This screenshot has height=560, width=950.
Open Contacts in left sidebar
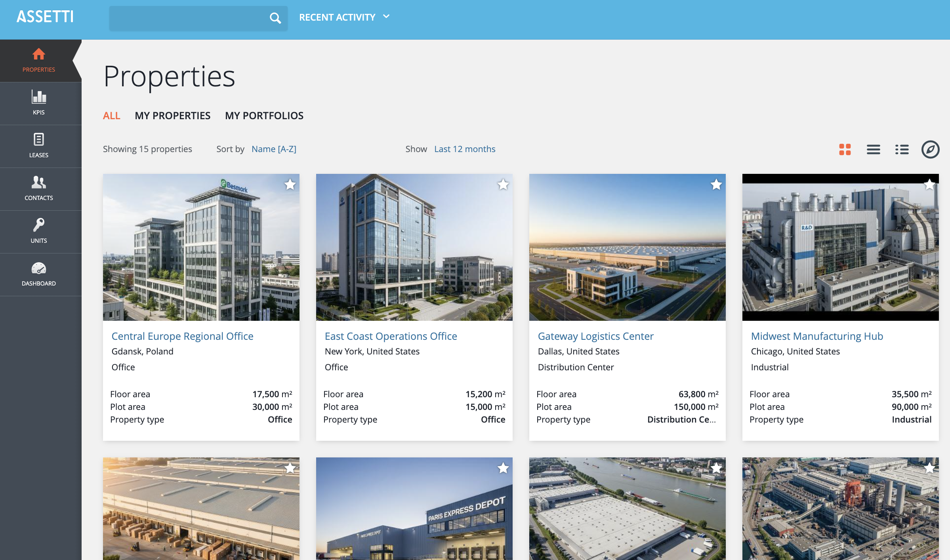pos(39,189)
